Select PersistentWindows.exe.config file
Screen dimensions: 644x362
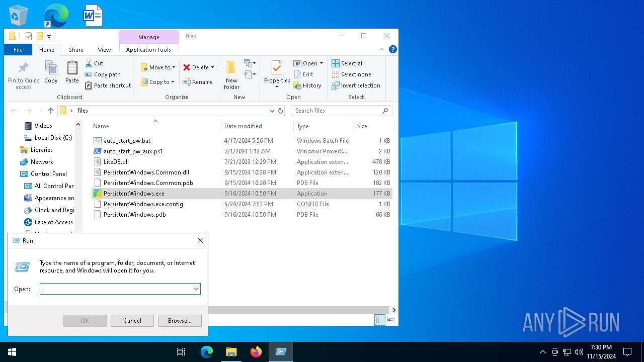click(x=242, y=204)
